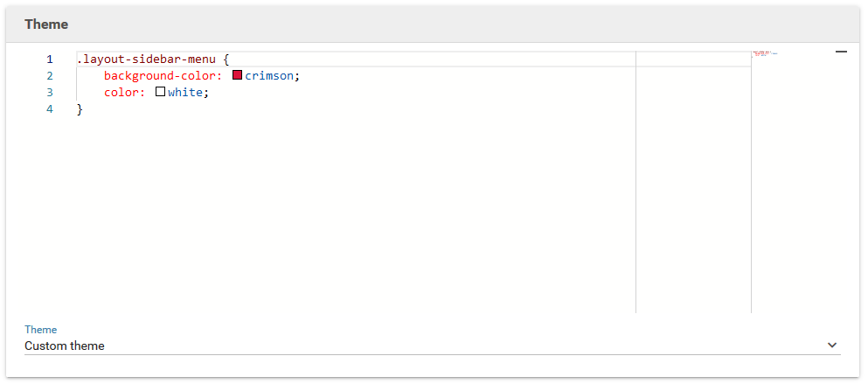This screenshot has width=868, height=384.
Task: Click the opening brace on line 1
Action: point(226,59)
